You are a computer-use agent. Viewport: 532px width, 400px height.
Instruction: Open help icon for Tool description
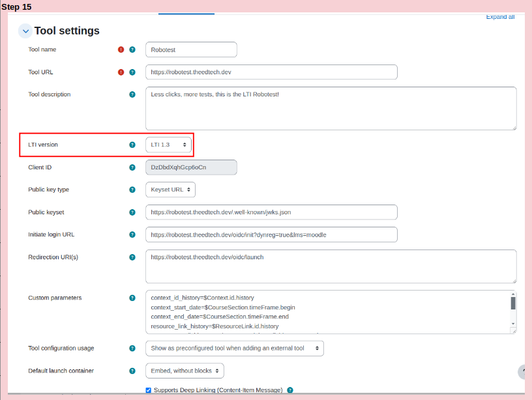tap(132, 94)
